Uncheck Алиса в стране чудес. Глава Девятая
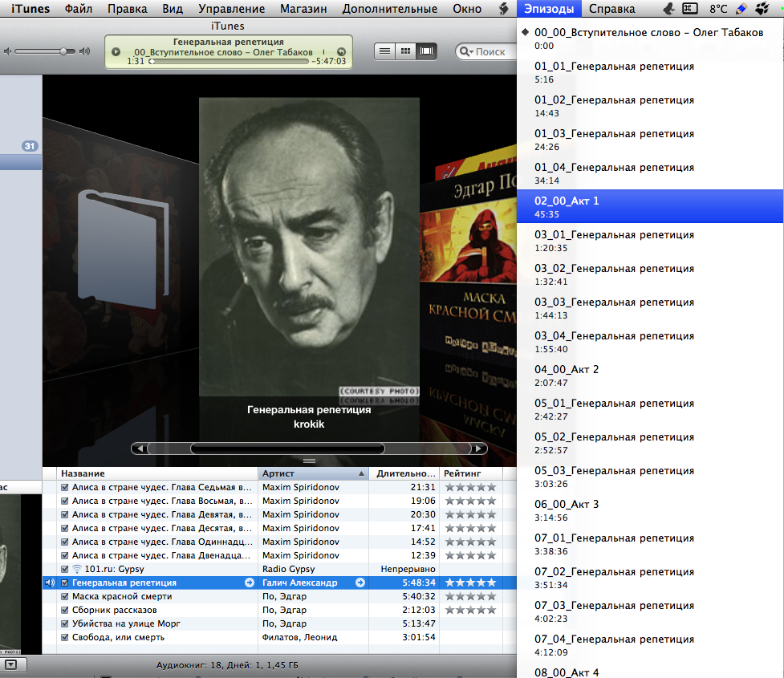 64,514
